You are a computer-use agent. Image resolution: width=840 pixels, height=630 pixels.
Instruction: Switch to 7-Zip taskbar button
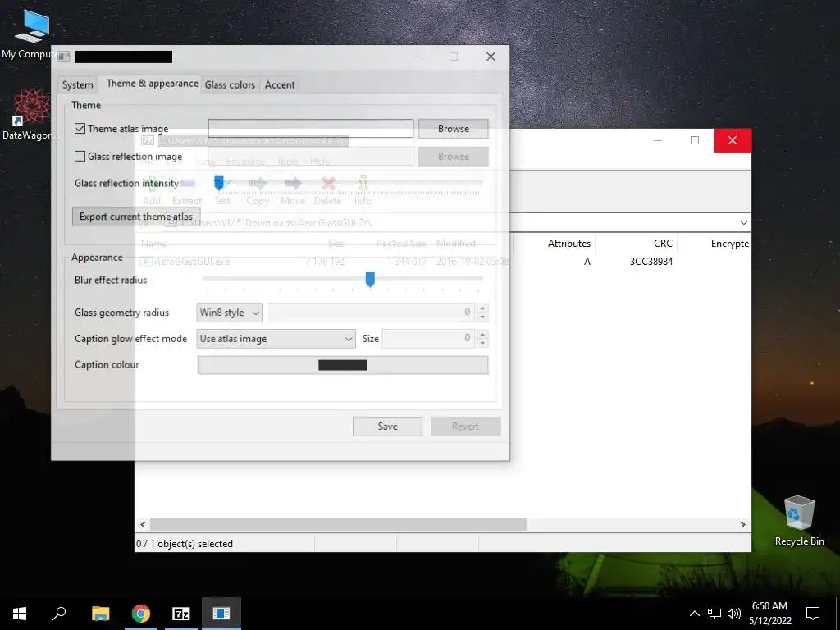coord(181,614)
